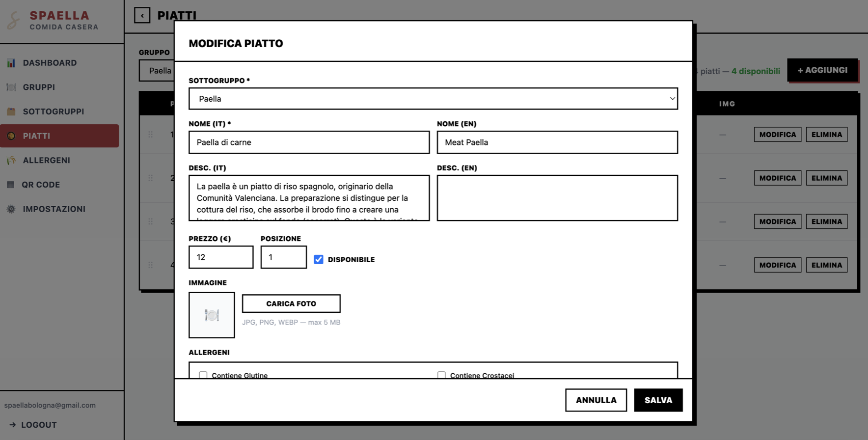The height and width of the screenshot is (440, 868).
Task: Click Elimina in the last dish row
Action: click(x=827, y=265)
